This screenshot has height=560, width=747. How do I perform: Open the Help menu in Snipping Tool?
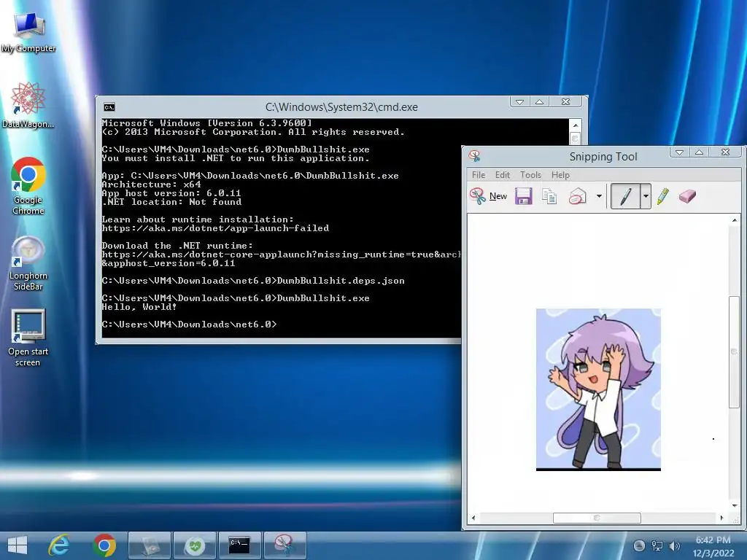tap(560, 175)
